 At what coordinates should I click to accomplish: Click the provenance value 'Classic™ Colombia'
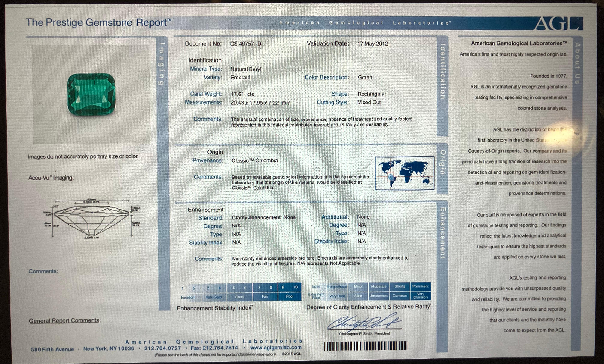pyautogui.click(x=255, y=161)
